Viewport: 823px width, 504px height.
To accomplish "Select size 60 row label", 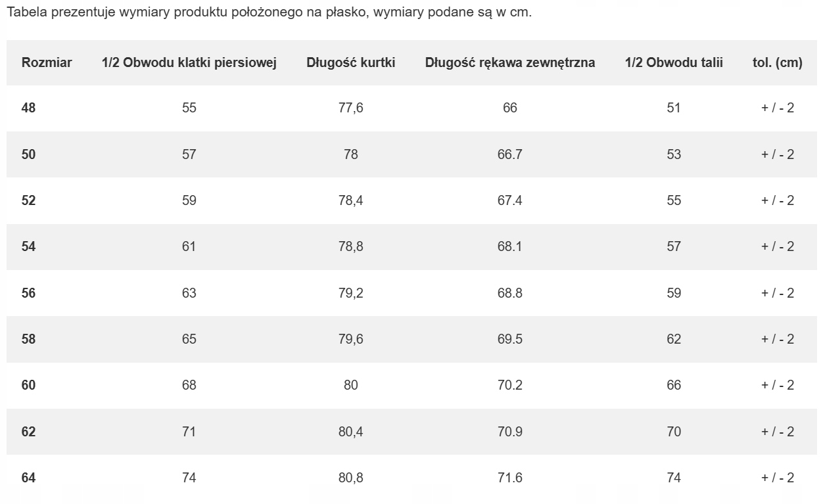I will pyautogui.click(x=29, y=385).
